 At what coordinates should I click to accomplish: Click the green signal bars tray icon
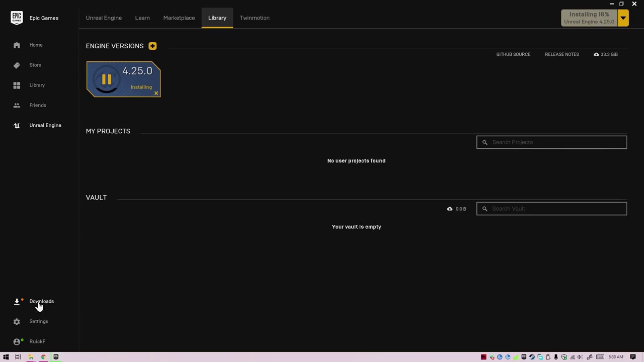(x=516, y=357)
